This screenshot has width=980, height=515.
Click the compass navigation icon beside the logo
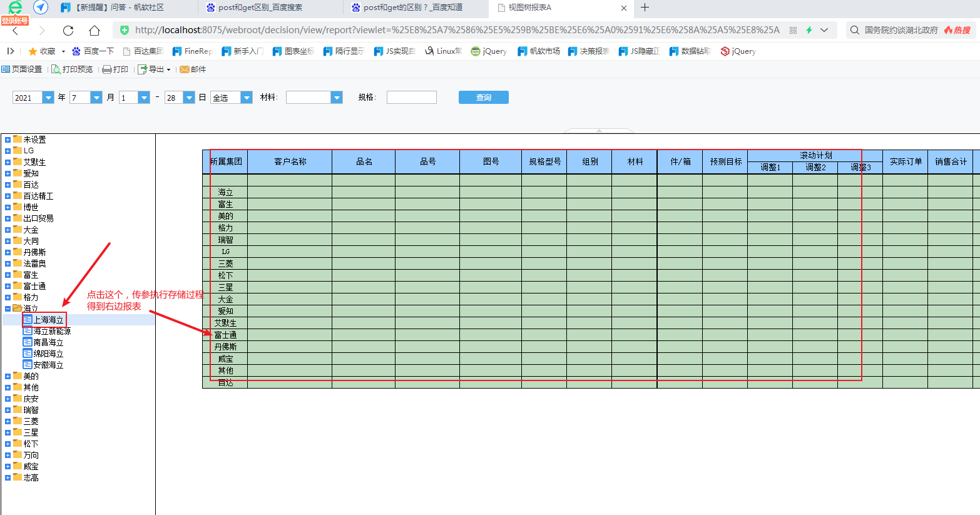coord(41,8)
